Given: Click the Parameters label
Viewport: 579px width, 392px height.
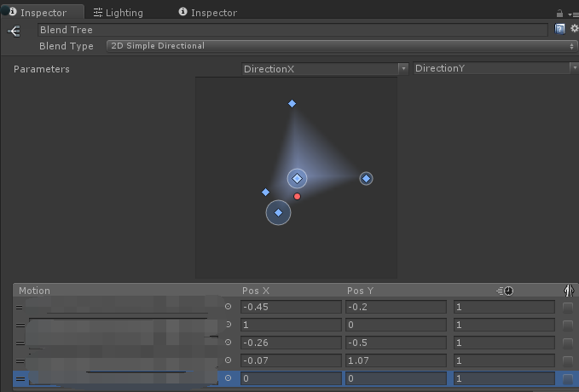Looking at the screenshot, I should [x=41, y=69].
